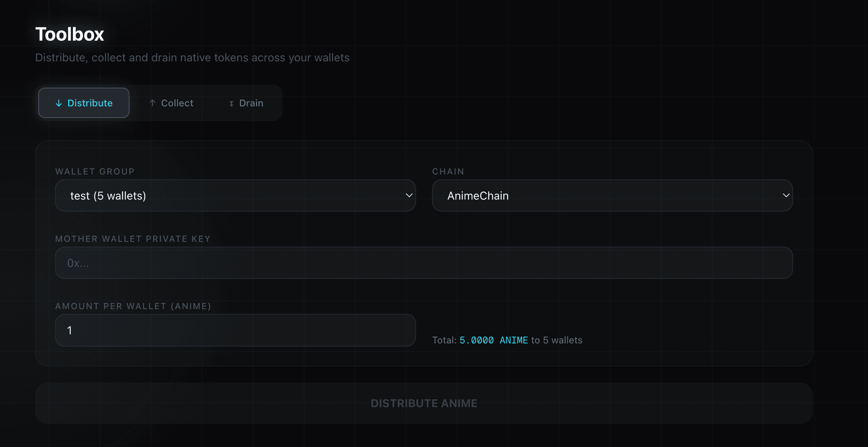Select the Drain tab
The image size is (868, 447).
click(246, 103)
